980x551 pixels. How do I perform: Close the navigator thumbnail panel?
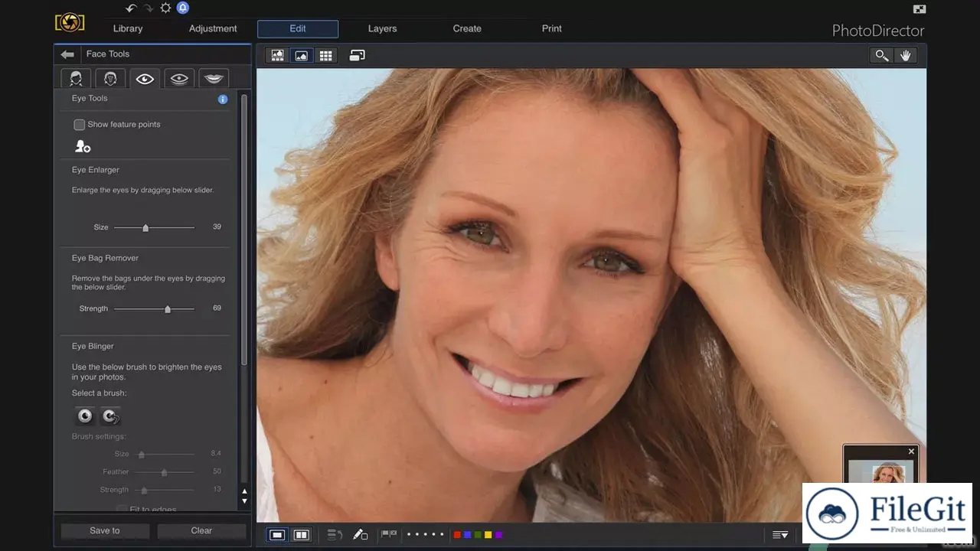[911, 452]
